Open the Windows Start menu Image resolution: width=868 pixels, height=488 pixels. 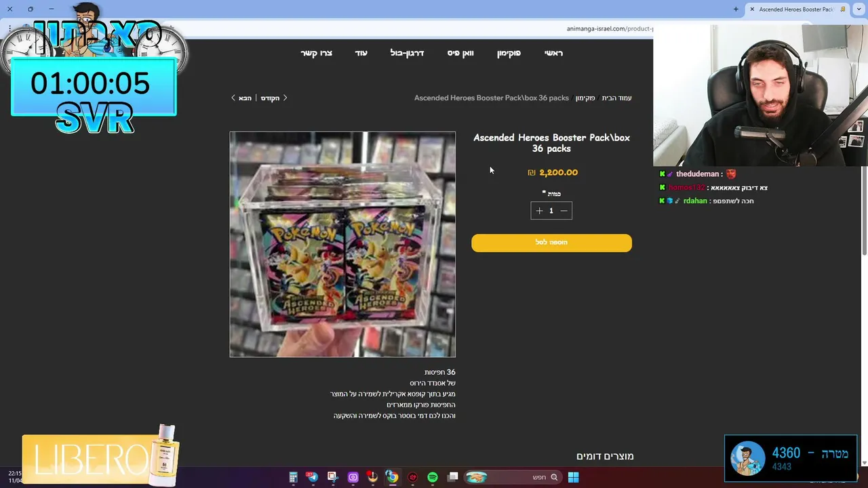[x=573, y=477]
